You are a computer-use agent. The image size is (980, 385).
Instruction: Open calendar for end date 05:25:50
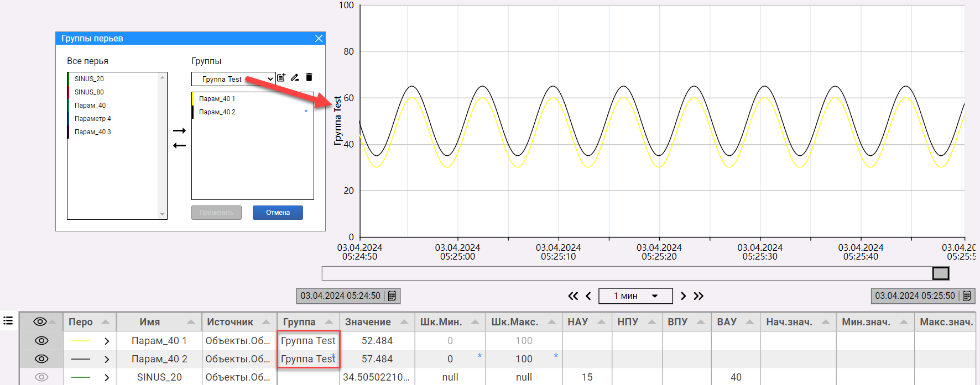(x=967, y=296)
